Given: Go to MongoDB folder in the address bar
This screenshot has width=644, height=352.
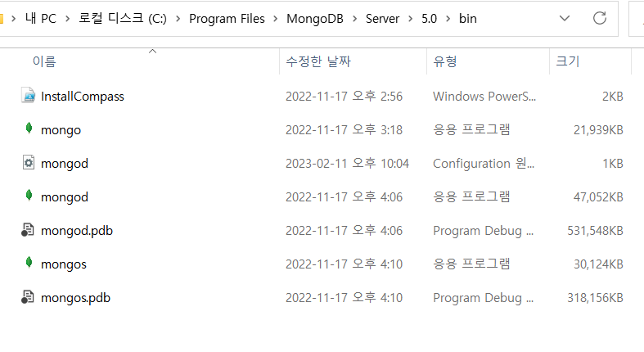Looking at the screenshot, I should point(315,19).
